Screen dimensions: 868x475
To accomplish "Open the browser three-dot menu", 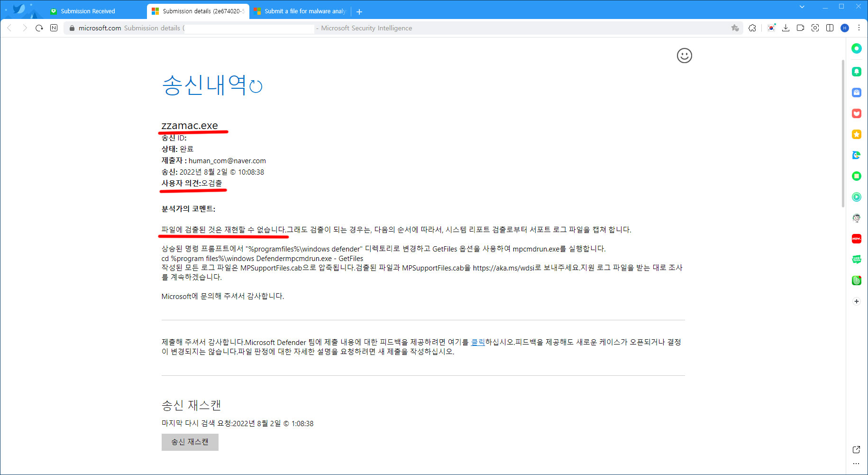I will pos(859,28).
